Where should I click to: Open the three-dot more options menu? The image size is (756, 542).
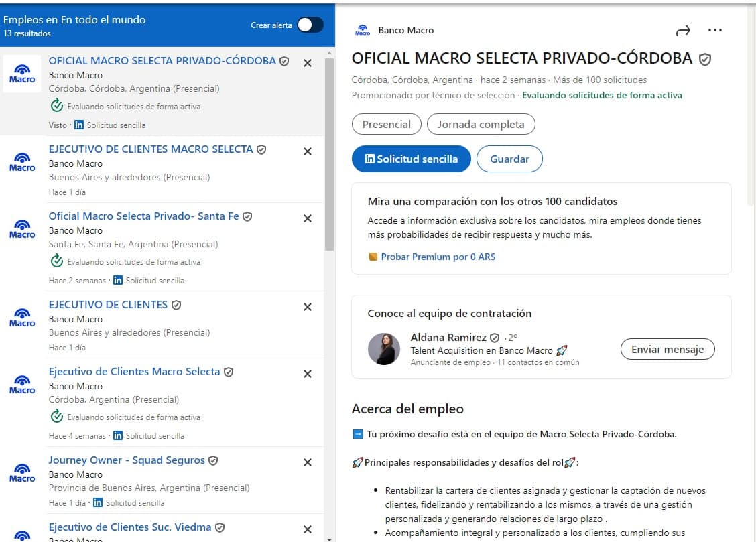tap(715, 31)
